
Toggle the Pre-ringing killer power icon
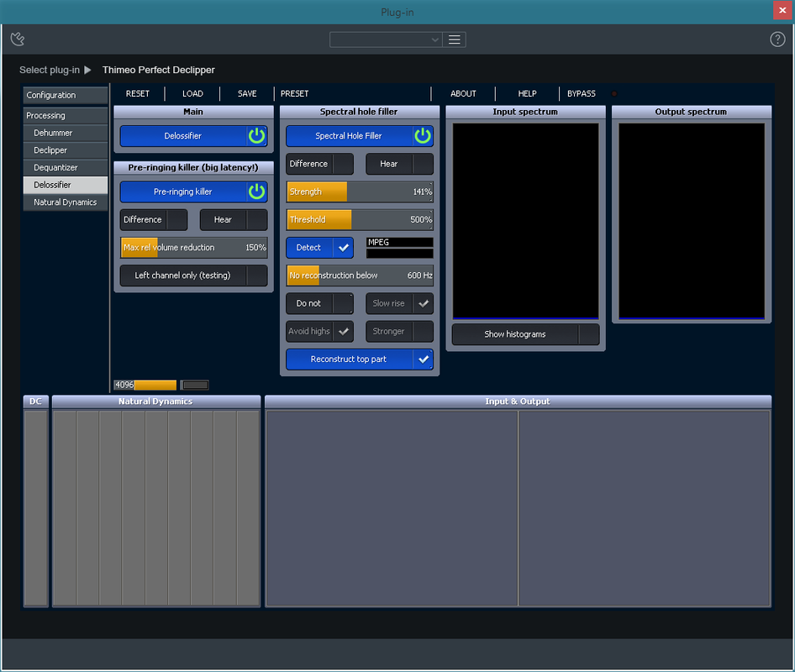tap(256, 192)
